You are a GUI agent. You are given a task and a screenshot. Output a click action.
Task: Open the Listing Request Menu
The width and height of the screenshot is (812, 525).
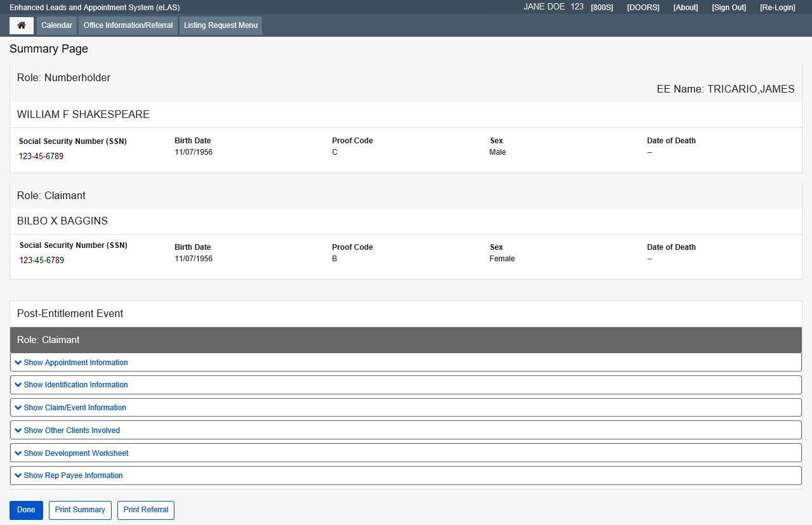point(221,25)
